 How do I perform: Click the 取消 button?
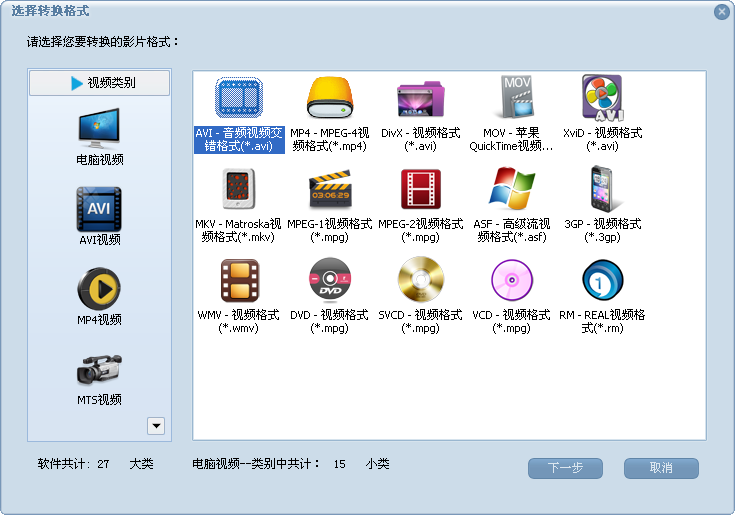pyautogui.click(x=661, y=468)
